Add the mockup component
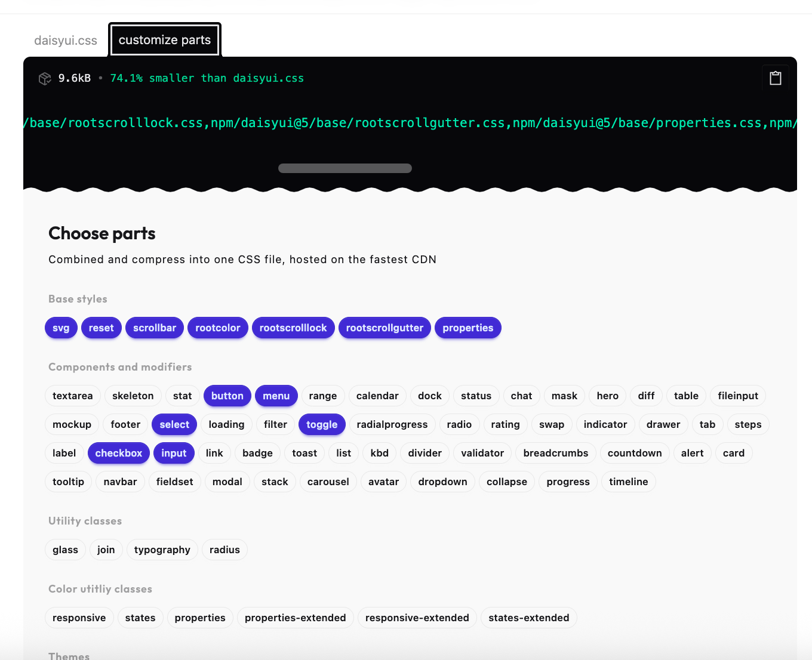This screenshot has width=812, height=660. (x=72, y=424)
